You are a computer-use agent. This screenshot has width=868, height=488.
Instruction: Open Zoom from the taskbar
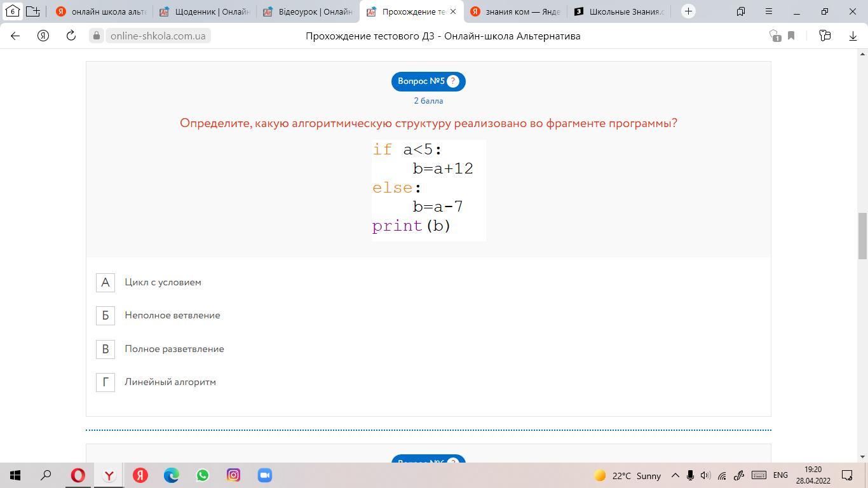(265, 475)
